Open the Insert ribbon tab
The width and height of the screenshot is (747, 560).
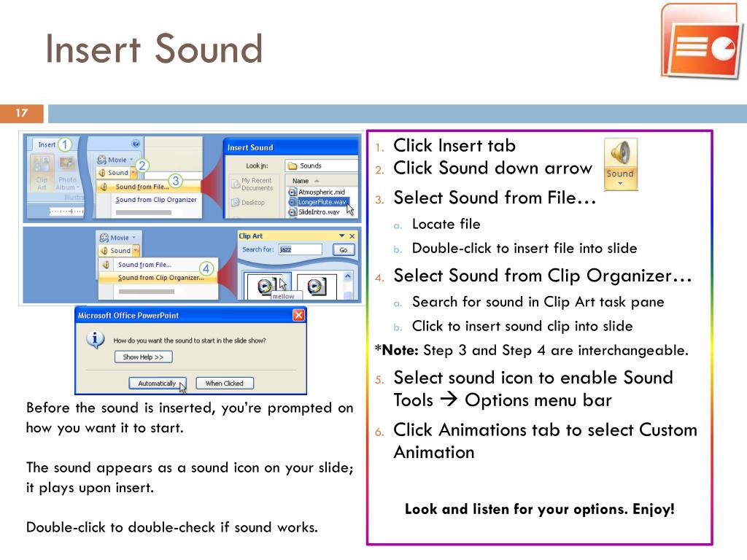[47, 144]
